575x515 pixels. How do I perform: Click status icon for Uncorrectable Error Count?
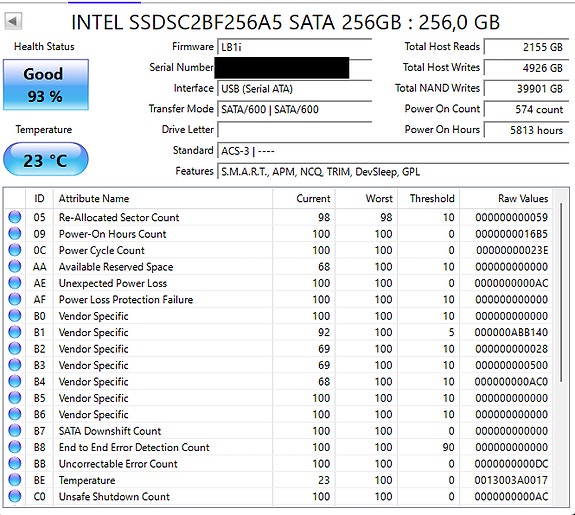point(15,464)
